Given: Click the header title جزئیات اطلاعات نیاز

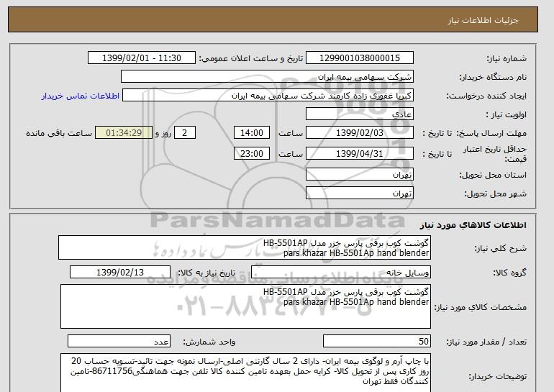Looking at the screenshot, I should (x=483, y=20).
